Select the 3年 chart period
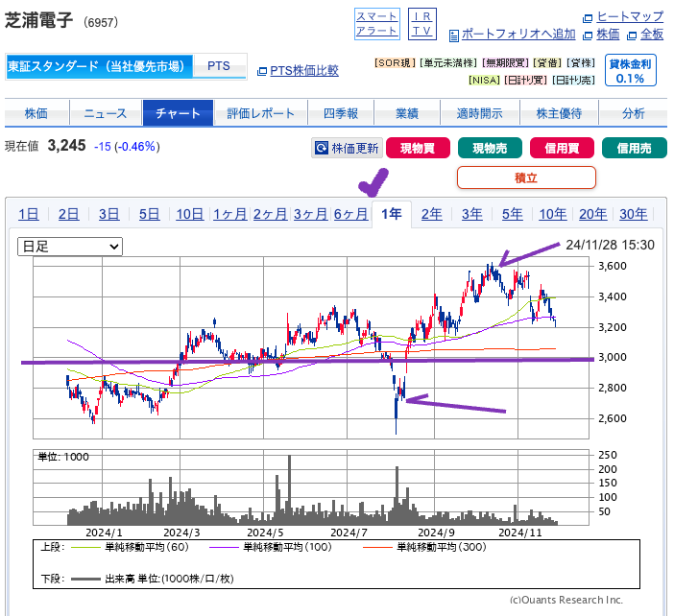The height and width of the screenshot is (616, 674). click(x=472, y=214)
